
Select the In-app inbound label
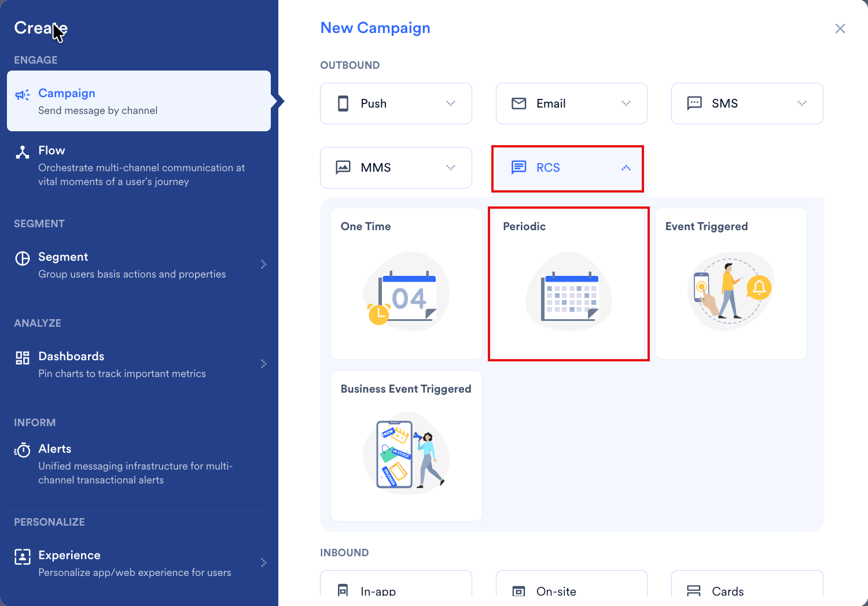[378, 591]
